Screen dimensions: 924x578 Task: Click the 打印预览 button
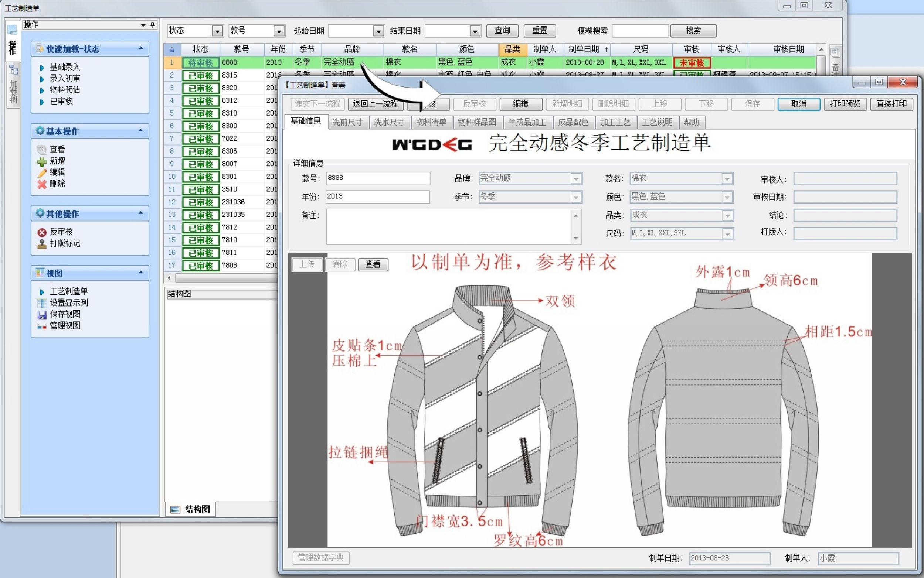845,104
